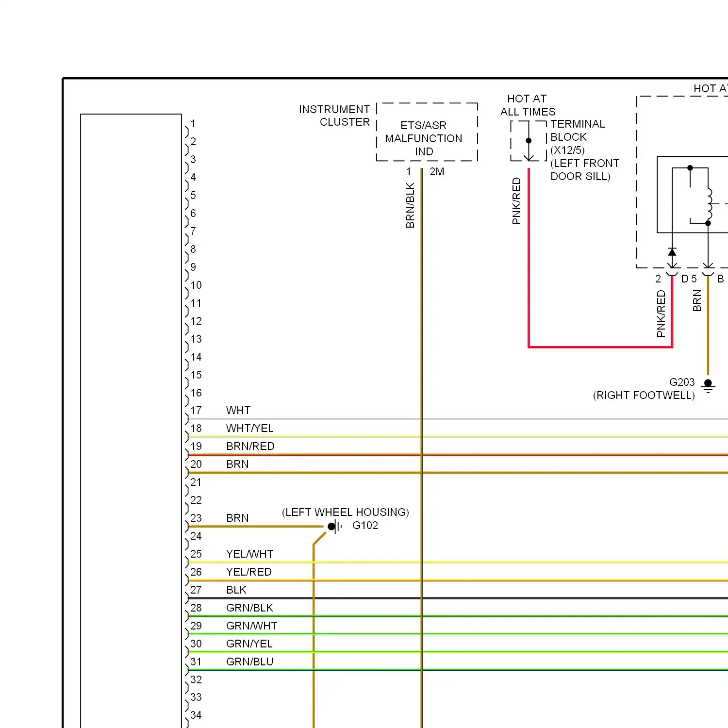Select pin number "18" on the connector
This screenshot has height=728, width=728.
pos(196,428)
